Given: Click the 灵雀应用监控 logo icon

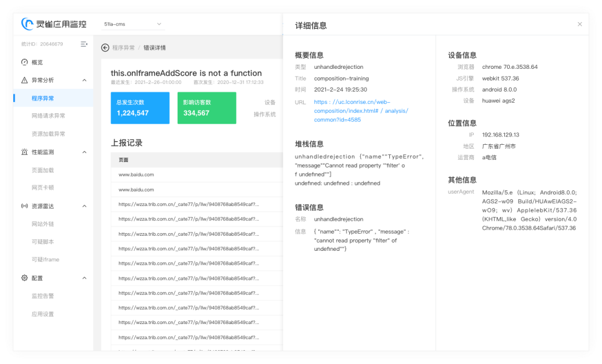Looking at the screenshot, I should (x=27, y=24).
